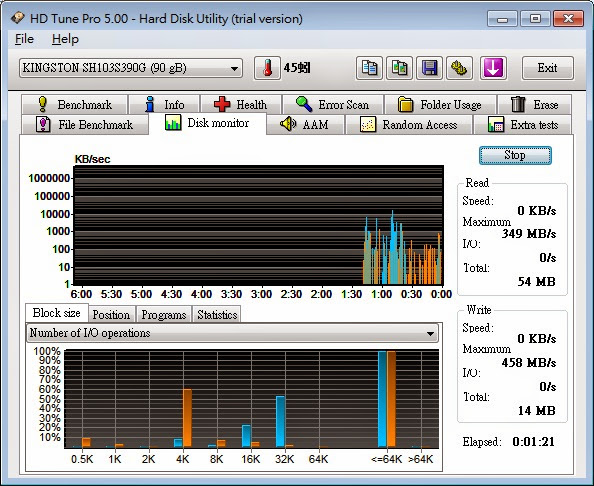
Task: Open the Health tab with red cross
Action: [x=241, y=104]
